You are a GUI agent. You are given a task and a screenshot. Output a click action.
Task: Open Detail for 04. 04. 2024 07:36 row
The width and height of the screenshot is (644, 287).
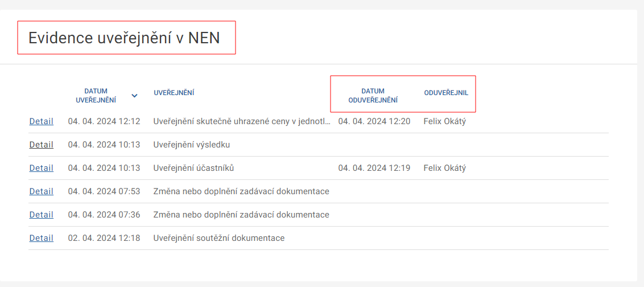(x=41, y=215)
